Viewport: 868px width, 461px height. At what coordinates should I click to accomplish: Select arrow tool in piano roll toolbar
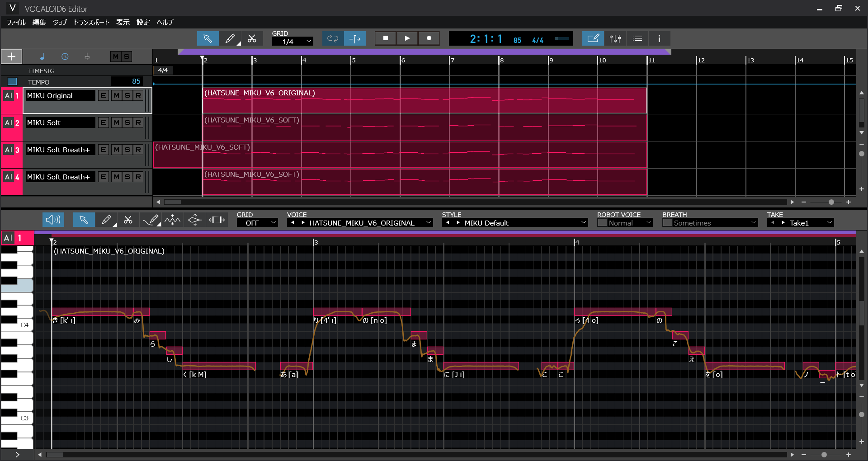[x=84, y=220]
